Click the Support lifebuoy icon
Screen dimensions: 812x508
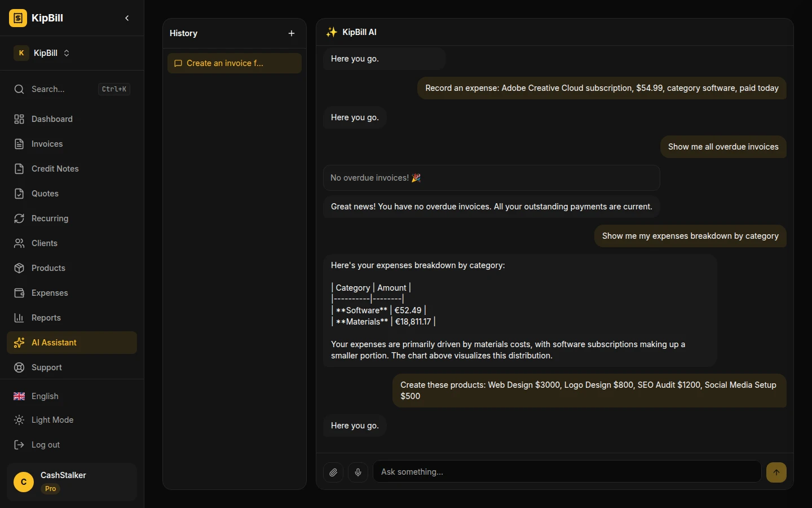(x=19, y=367)
